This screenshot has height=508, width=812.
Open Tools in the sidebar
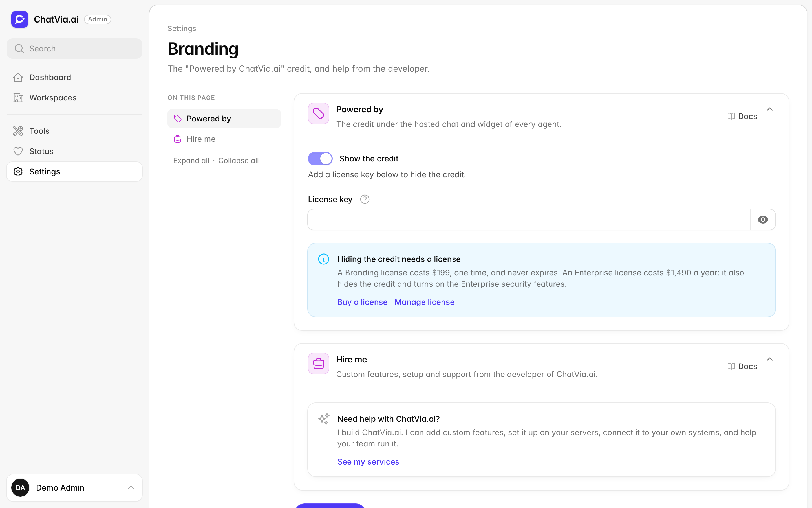[x=74, y=131]
